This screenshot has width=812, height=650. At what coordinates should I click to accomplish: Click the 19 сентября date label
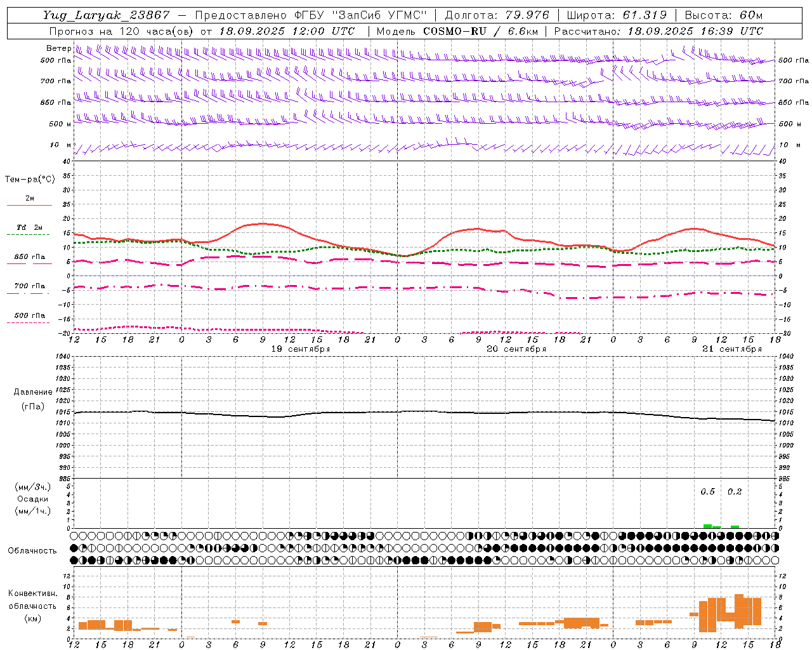point(301,349)
